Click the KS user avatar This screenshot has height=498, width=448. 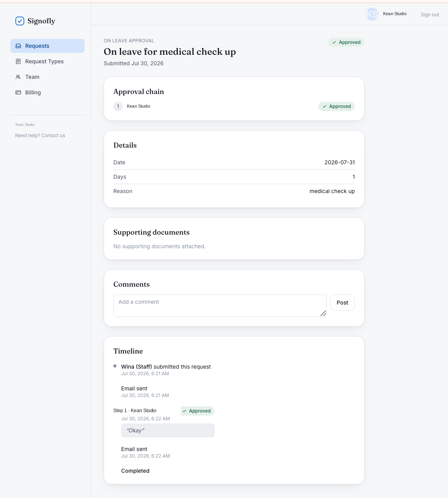pyautogui.click(x=372, y=14)
